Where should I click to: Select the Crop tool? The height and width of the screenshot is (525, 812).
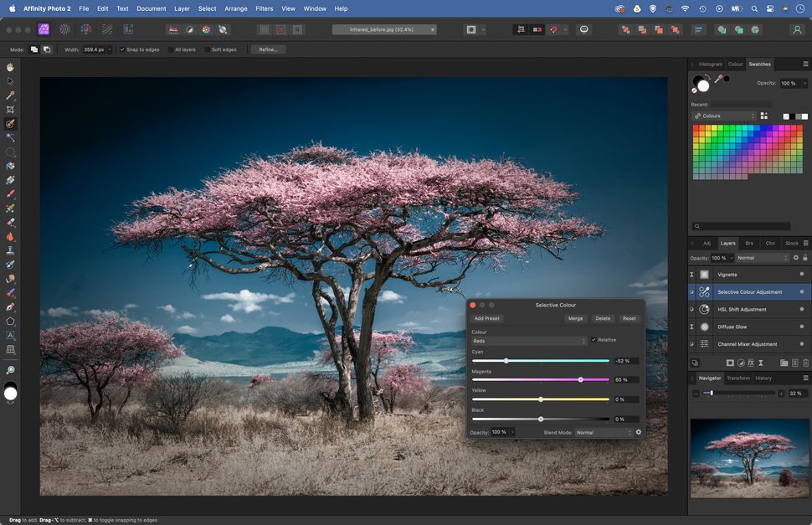(x=9, y=109)
